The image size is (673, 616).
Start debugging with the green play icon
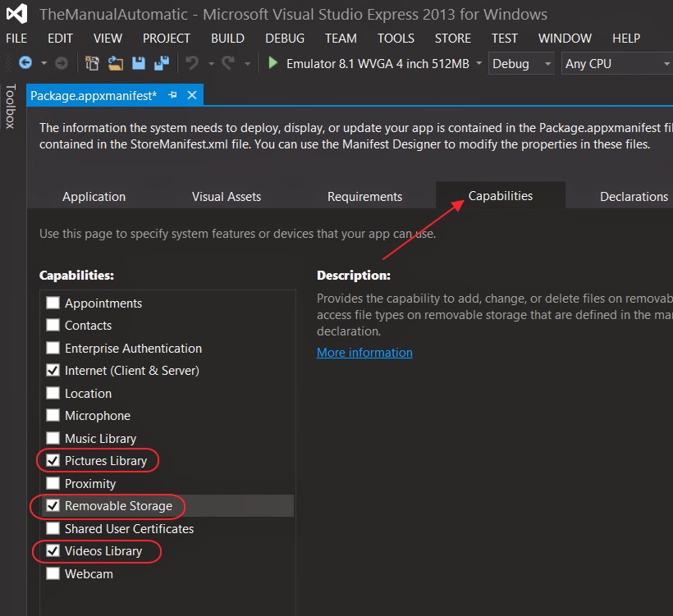(272, 63)
